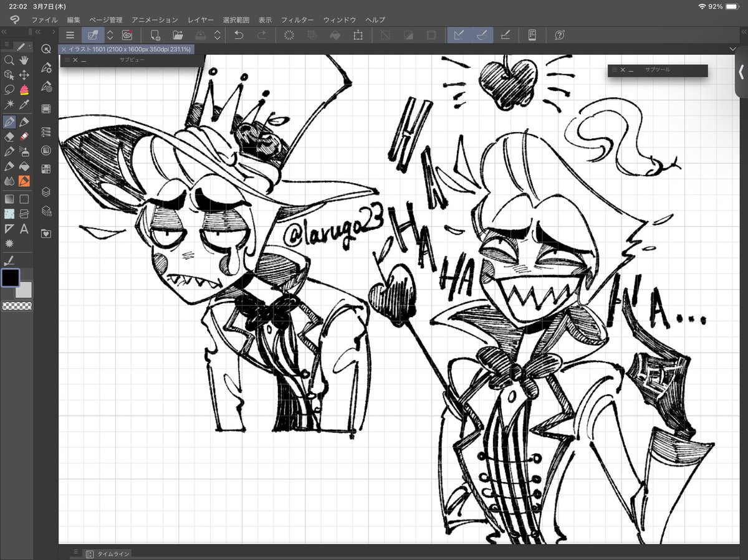Pull out the right edge palette handle
748x560 pixels.
coord(742,72)
